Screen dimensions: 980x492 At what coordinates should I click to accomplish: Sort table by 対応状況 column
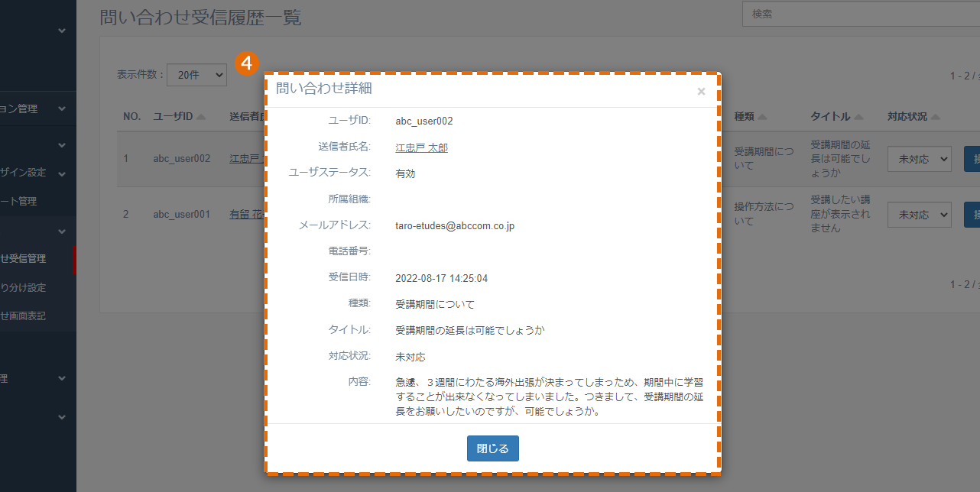coord(913,116)
